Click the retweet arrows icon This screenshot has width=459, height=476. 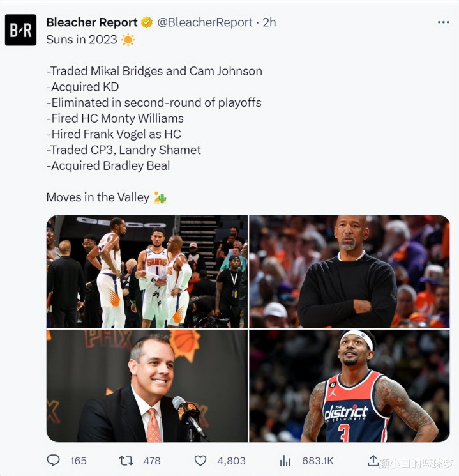pyautogui.click(x=126, y=461)
